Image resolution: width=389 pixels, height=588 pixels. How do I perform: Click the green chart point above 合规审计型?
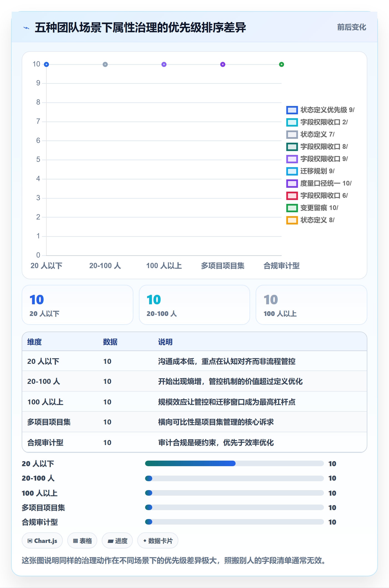click(281, 65)
